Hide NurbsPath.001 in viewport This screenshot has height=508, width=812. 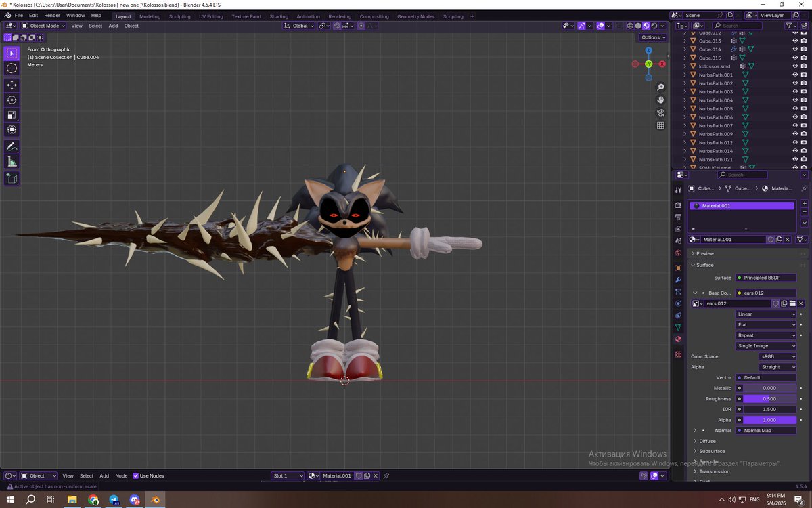click(x=795, y=75)
